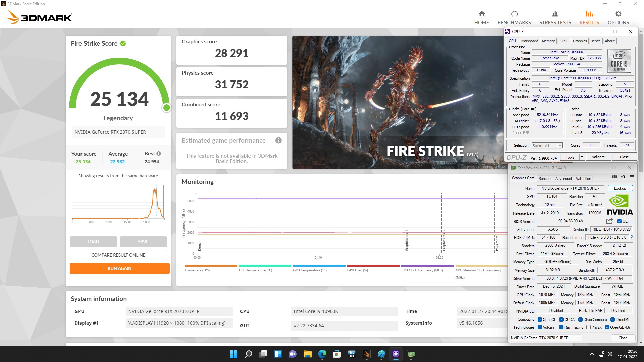The height and width of the screenshot is (362, 644).
Task: Open the Bench tab in CPU-Z
Action: pos(596,41)
